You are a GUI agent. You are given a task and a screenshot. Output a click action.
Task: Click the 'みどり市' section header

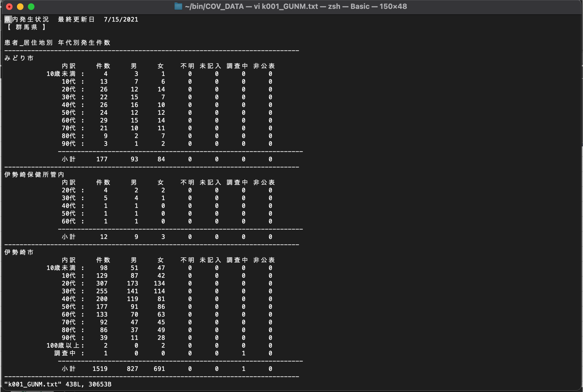(19, 58)
